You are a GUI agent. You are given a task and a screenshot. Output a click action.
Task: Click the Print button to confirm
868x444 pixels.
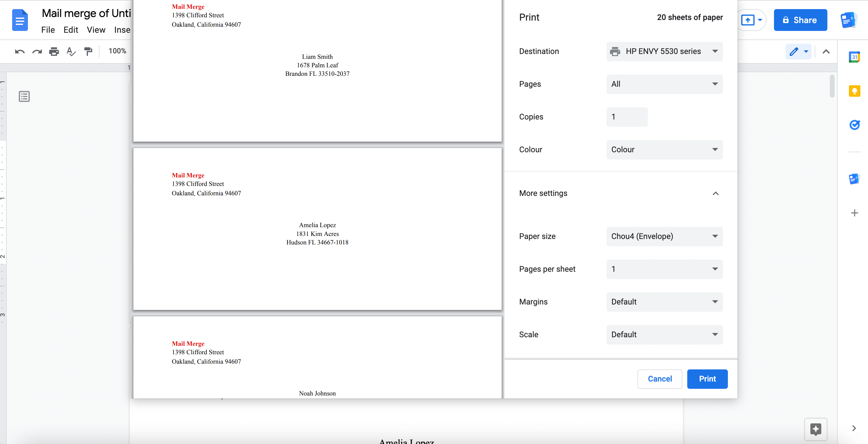tap(707, 379)
